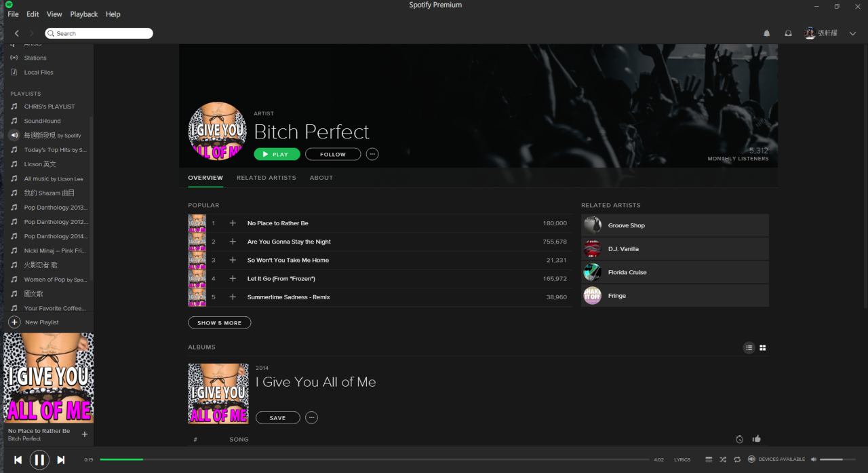Open related artist Fringe

[x=675, y=296]
